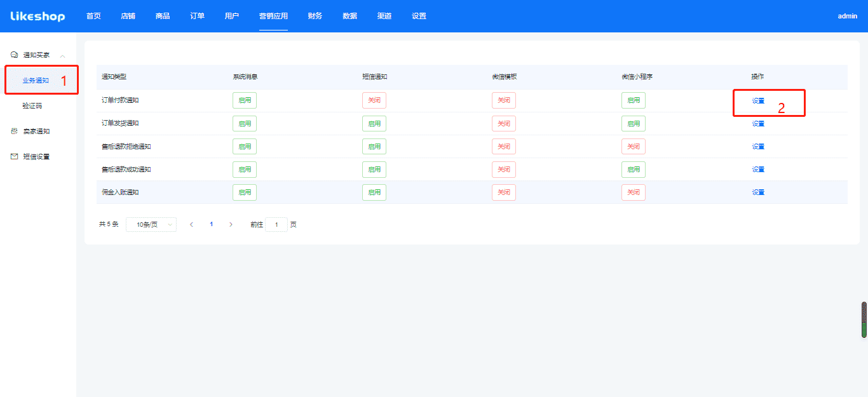Click 微信小程序 关闭 tag for 售后退款拒绝通知
This screenshot has height=397, width=868.
pos(634,146)
